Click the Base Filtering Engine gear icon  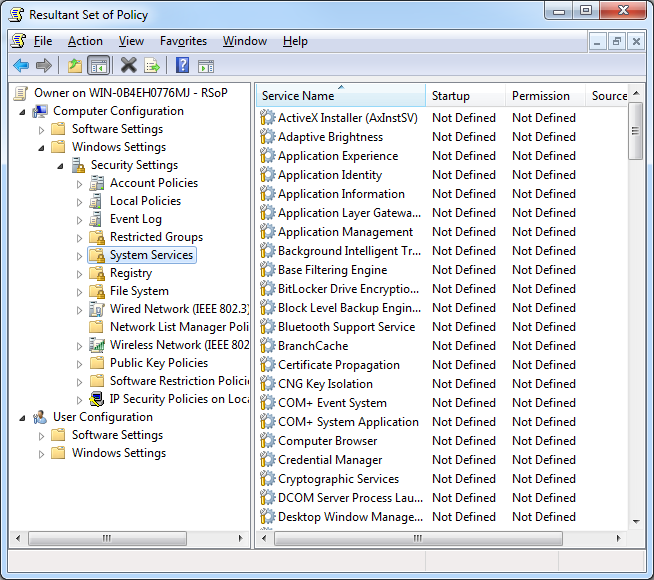point(267,270)
